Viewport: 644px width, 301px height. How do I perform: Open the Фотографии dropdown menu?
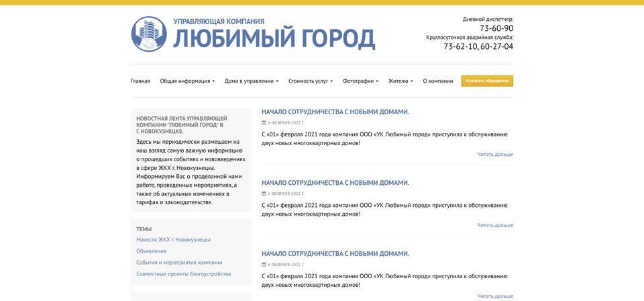point(360,81)
